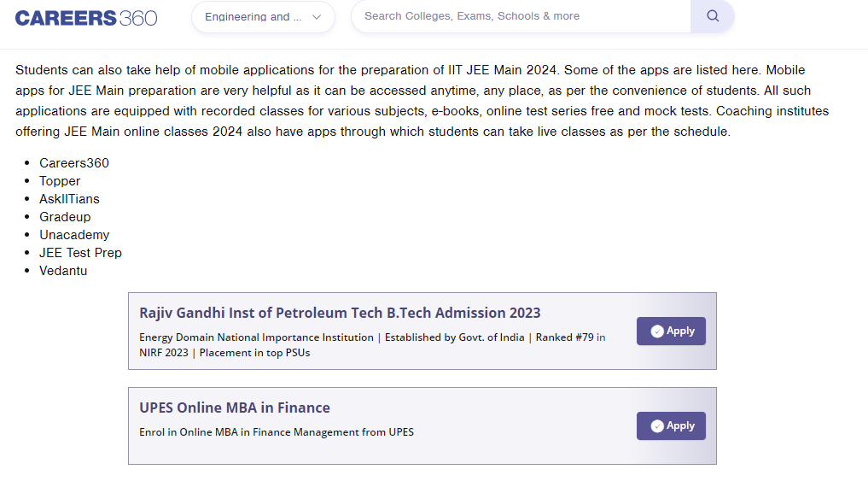
Task: Select JEE Test Prep list item
Action: [80, 253]
